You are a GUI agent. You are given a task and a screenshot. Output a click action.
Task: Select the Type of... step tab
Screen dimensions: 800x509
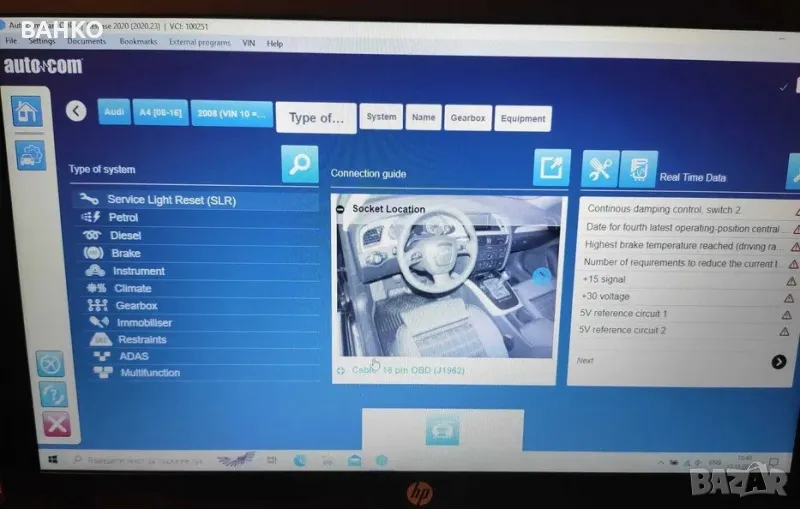coord(316,118)
